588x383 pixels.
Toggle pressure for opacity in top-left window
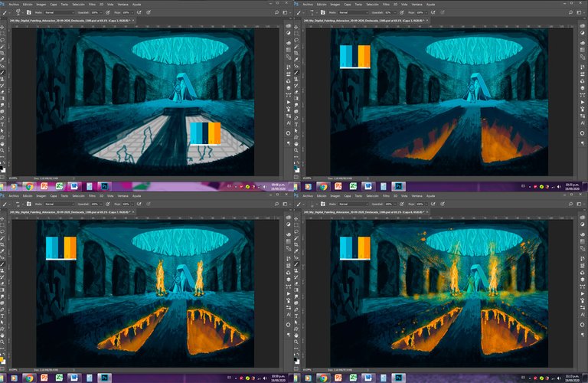(x=108, y=12)
